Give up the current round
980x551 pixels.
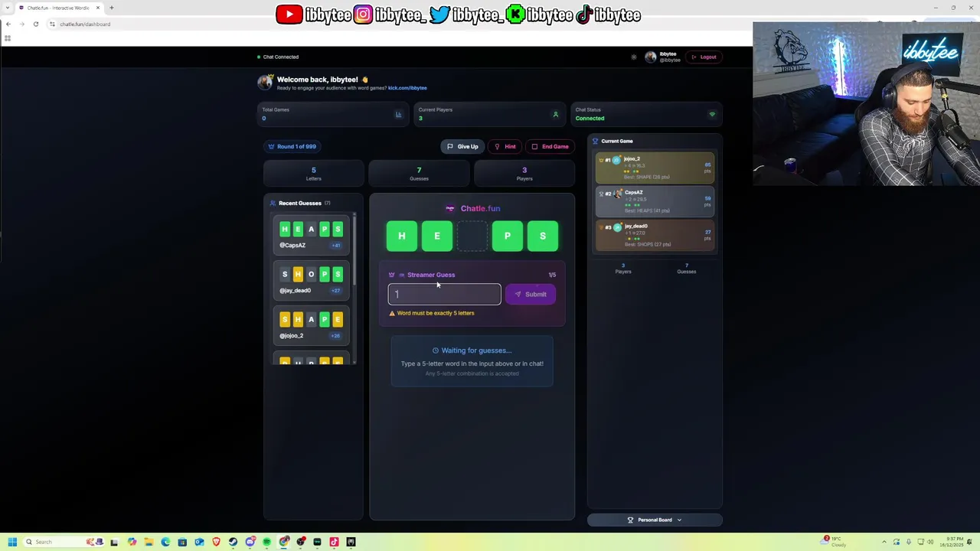462,146
